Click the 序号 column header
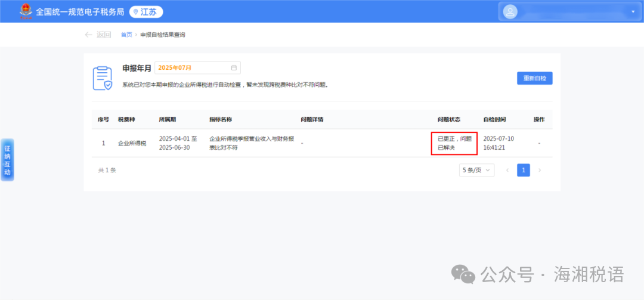The image size is (644, 300). (104, 120)
